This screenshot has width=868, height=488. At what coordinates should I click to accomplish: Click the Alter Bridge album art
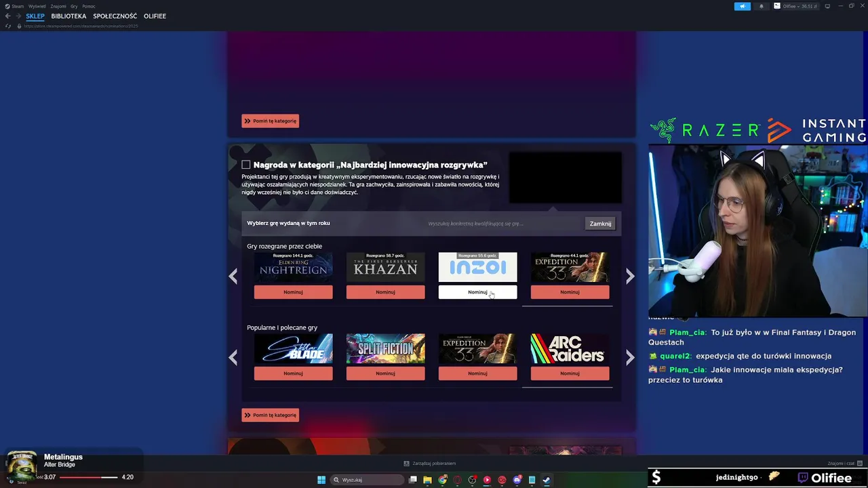(x=22, y=464)
